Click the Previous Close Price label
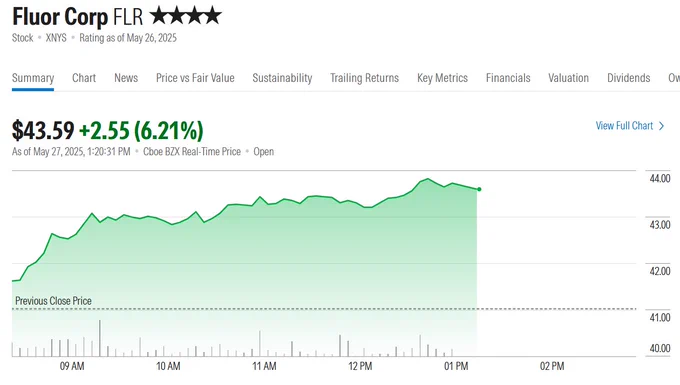 (x=53, y=301)
